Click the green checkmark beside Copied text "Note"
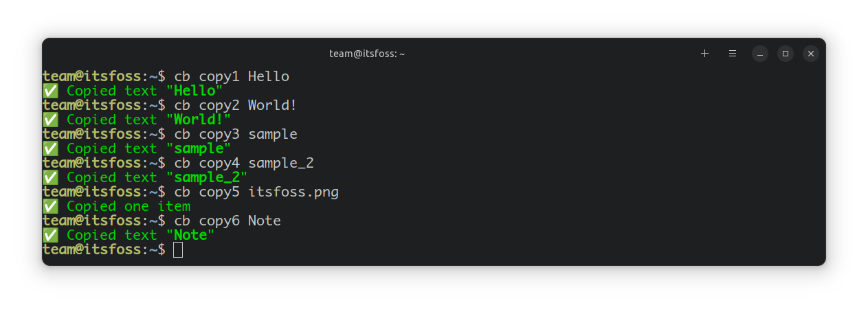The width and height of the screenshot is (868, 312). coord(50,235)
